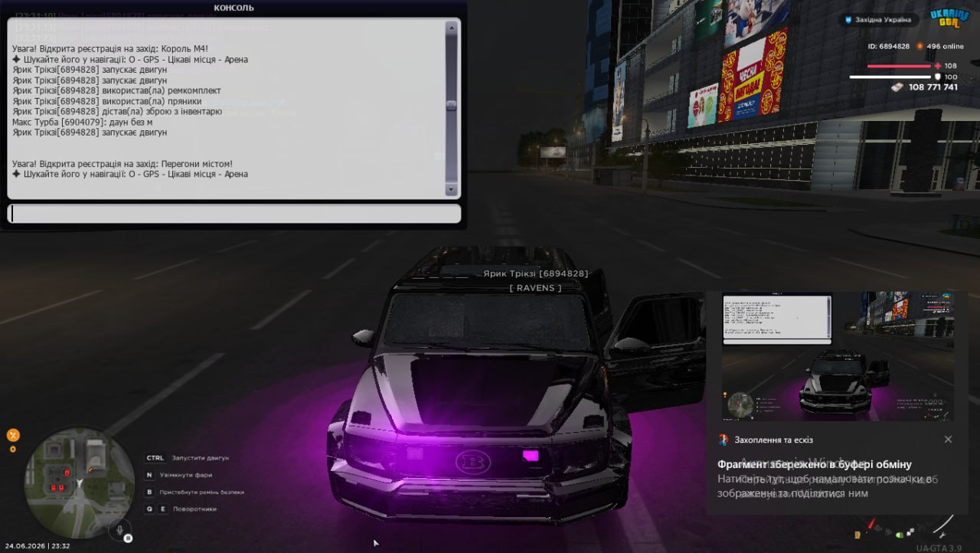
Task: Click the notification title 'Фрагмент збережено в буфері обміну'
Action: tap(815, 464)
